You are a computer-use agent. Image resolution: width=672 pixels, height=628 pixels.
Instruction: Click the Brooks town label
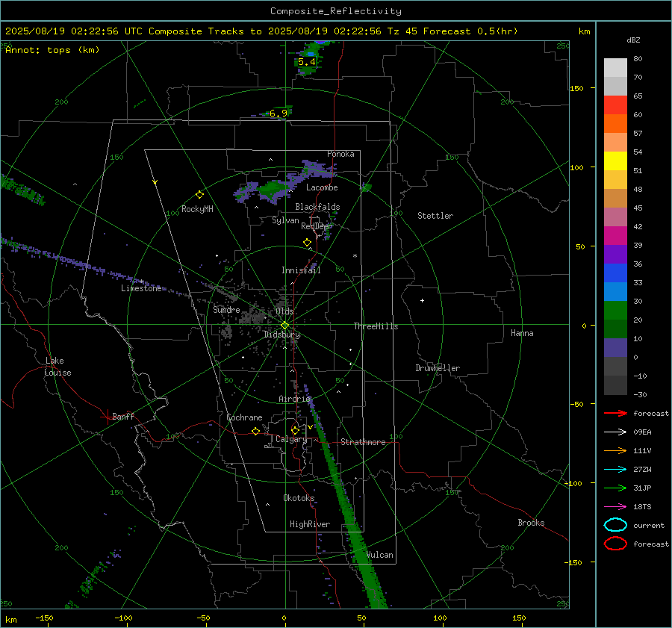(531, 523)
